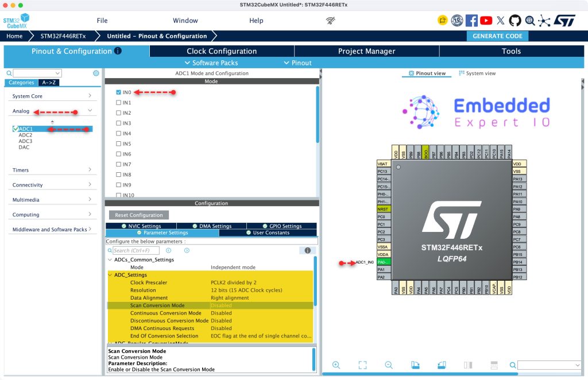
Task: Open the Facebook icon in the top toolbar
Action: click(471, 20)
